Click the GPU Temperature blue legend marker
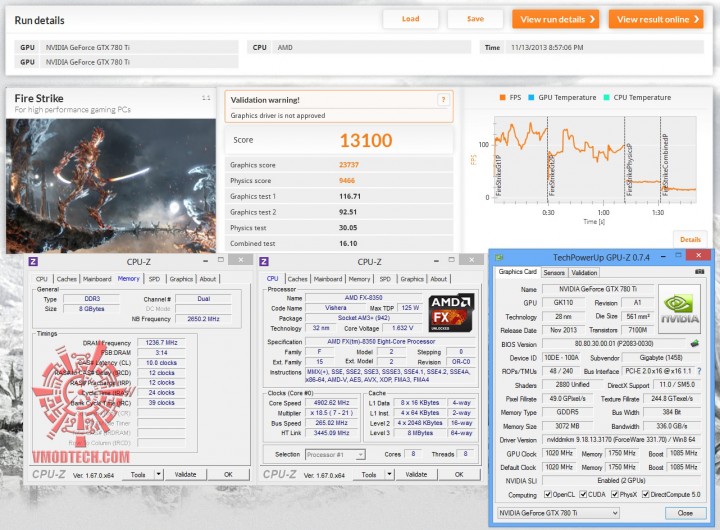720x530 pixels. point(531,97)
